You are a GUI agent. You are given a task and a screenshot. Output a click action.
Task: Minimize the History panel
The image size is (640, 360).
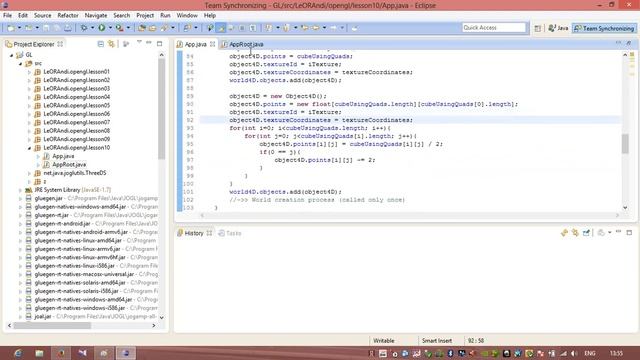click(618, 232)
